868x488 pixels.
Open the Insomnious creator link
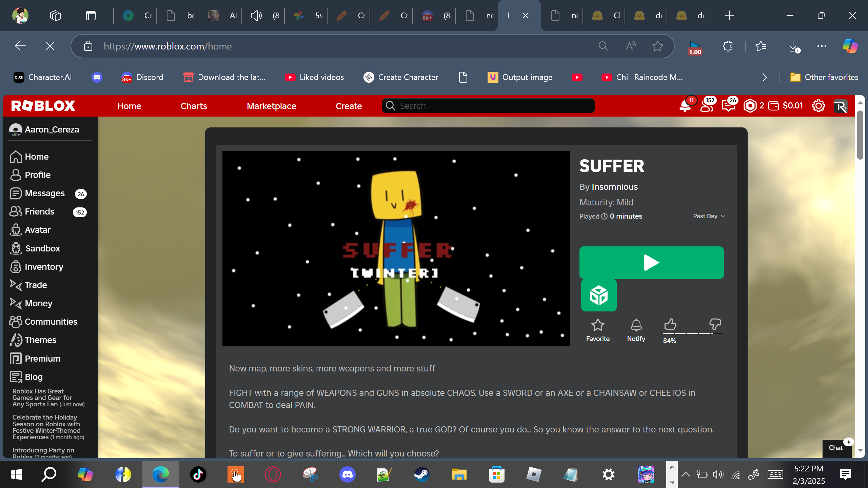(x=614, y=187)
